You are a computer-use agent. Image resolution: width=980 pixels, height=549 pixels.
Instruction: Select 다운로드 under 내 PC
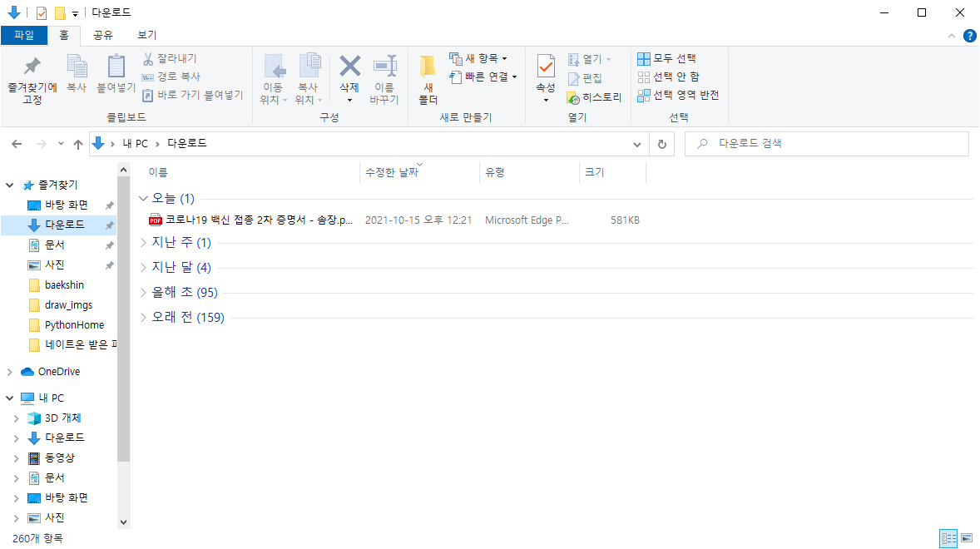point(64,438)
